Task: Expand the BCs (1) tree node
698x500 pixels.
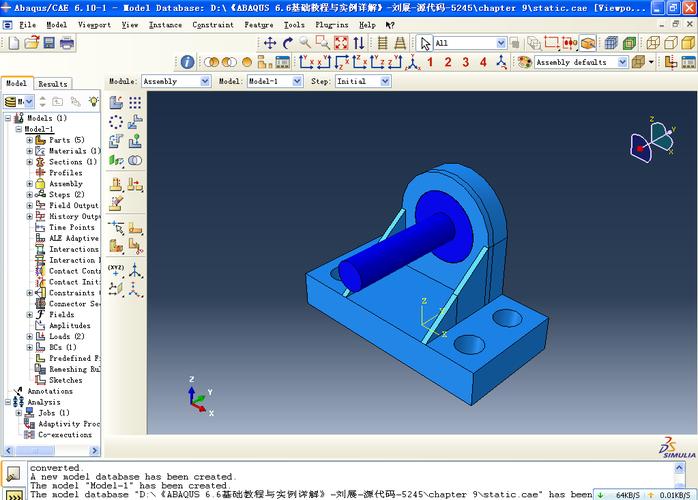Action: click(x=29, y=347)
